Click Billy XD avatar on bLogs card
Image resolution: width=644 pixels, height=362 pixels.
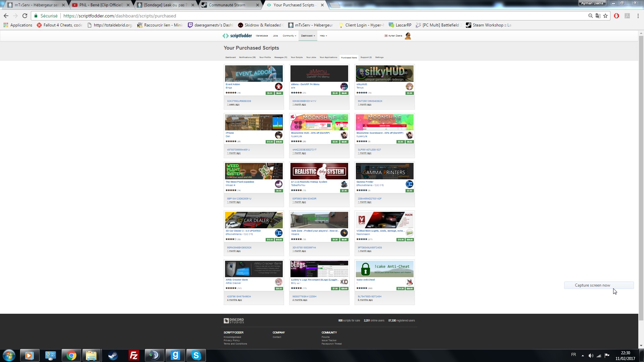coord(344,282)
